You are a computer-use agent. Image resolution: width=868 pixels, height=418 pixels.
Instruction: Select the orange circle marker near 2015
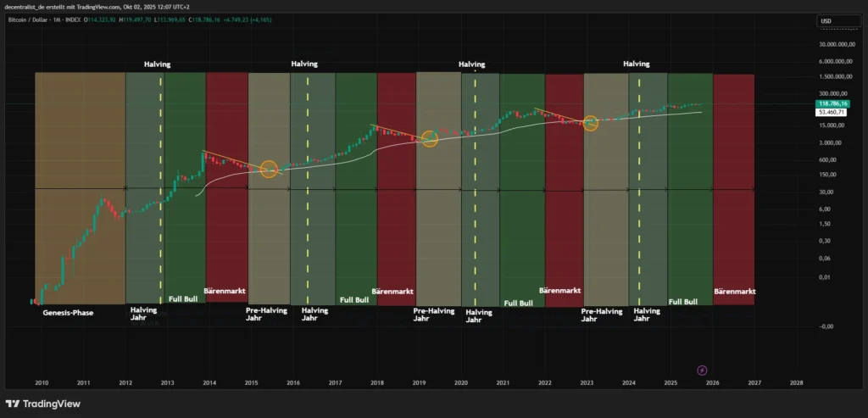(270, 170)
